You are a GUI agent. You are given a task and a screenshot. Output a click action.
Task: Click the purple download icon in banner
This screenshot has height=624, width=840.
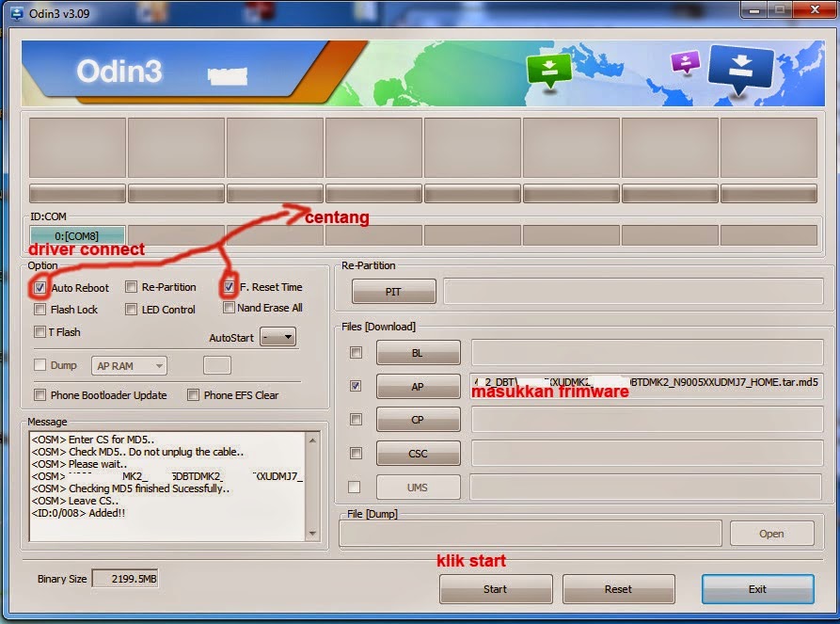click(685, 62)
